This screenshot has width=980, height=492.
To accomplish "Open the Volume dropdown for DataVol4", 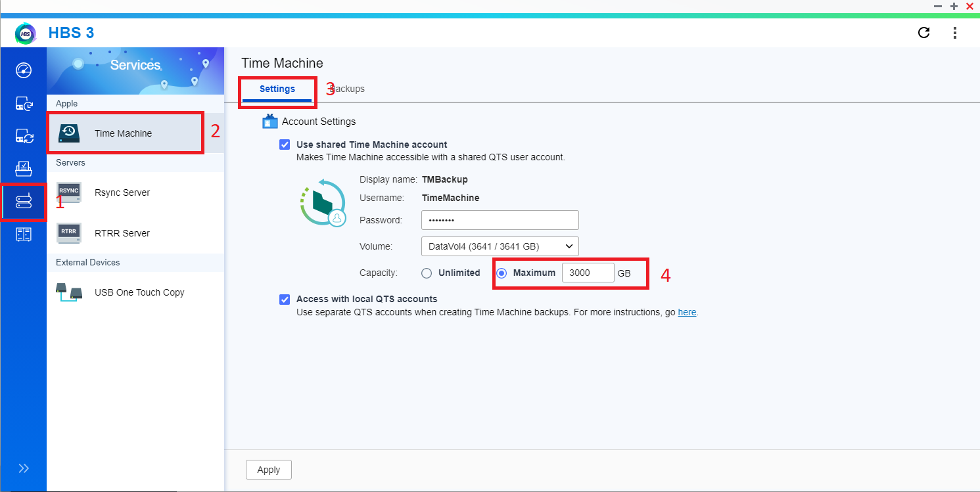I will click(500, 246).
